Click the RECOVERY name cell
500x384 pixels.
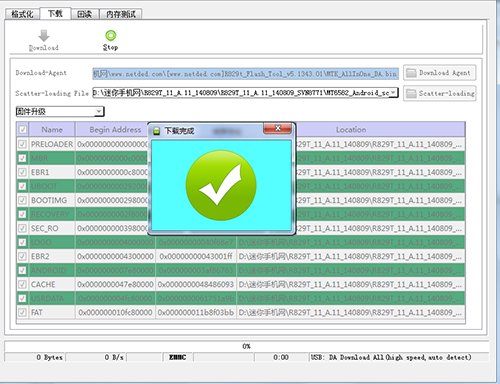(x=52, y=214)
